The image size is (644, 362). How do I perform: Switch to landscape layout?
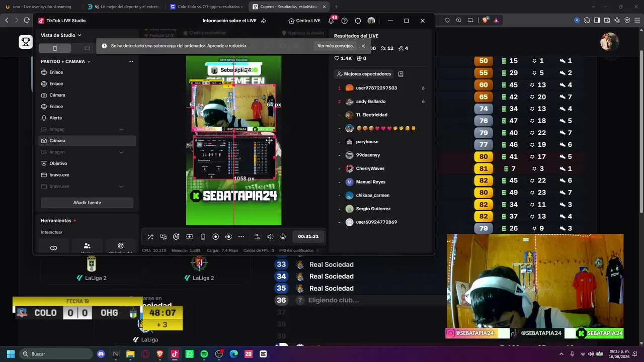87,48
